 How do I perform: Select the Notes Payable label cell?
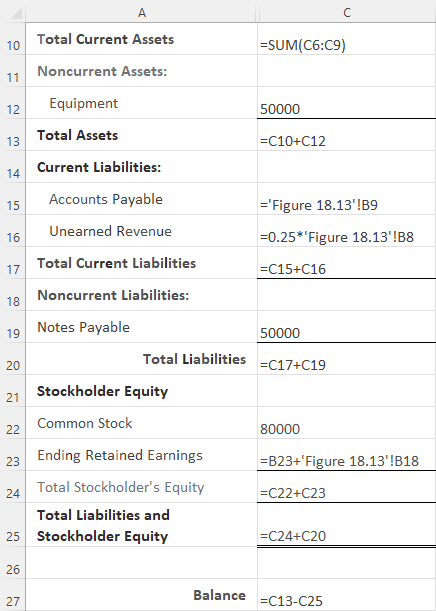[141, 327]
